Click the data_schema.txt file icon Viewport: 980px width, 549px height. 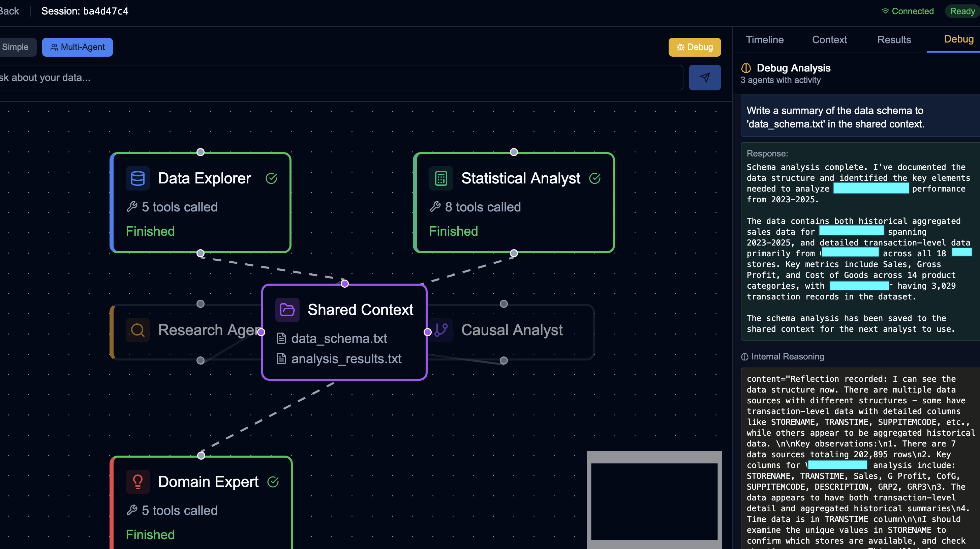pos(281,338)
